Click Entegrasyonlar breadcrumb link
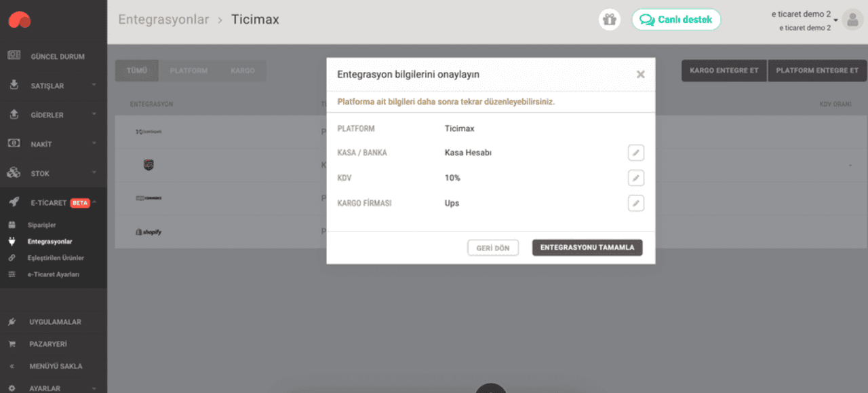Screen dimensions: 868x393 (x=163, y=20)
